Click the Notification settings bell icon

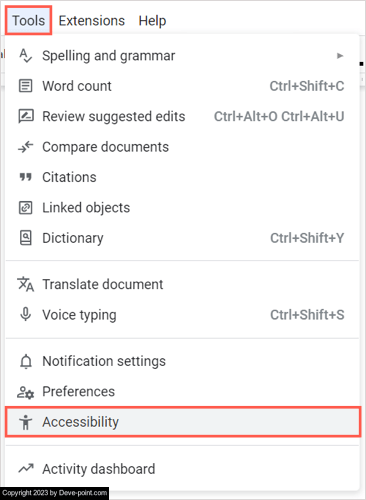[x=26, y=361]
